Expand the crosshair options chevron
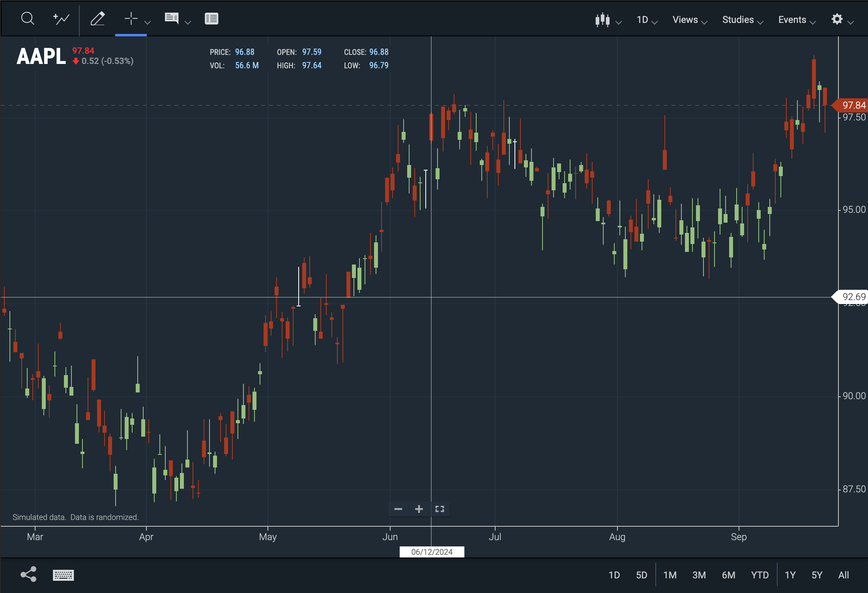 (x=148, y=23)
